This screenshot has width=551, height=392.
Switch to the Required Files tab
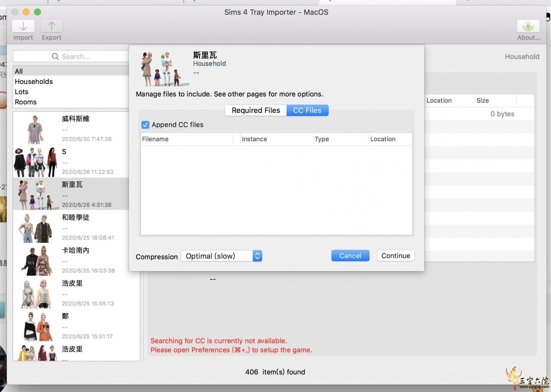[256, 110]
